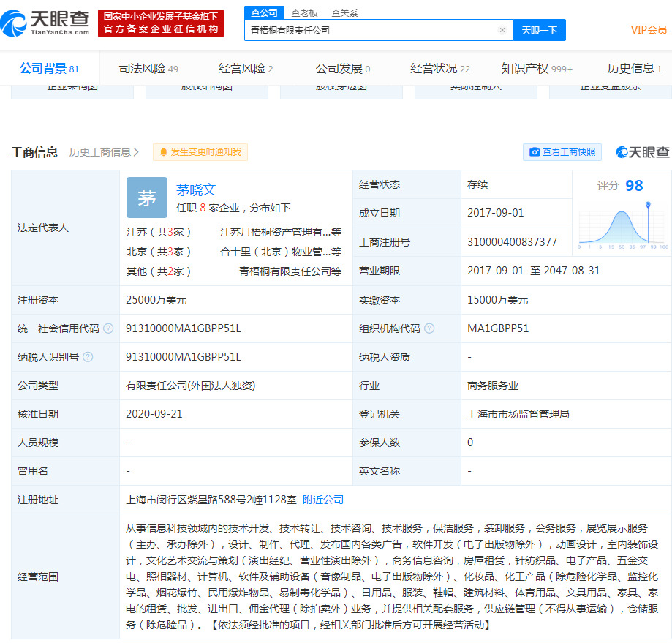This screenshot has height=643, width=672.
Task: Click credit code 91310000MA1GBPP51L in 统一社会信用代码 row
Action: tap(184, 328)
